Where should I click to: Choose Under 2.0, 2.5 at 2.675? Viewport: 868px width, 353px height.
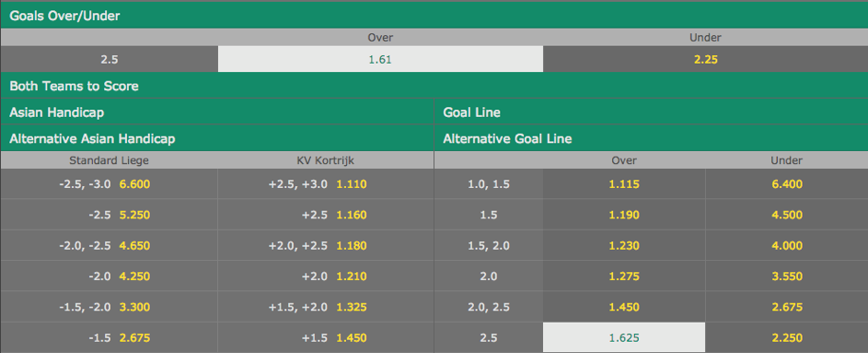point(787,306)
